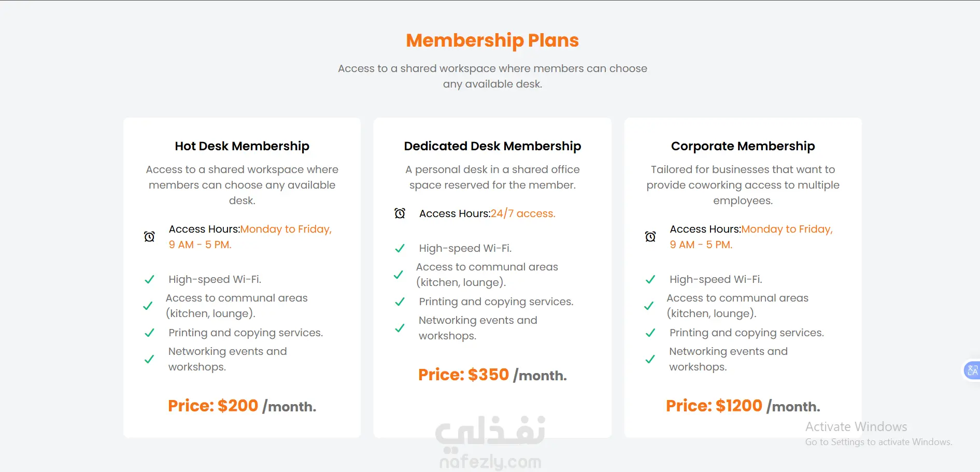Select the Corporate Membership heading
Viewport: 980px width, 472px height.
pos(743,146)
